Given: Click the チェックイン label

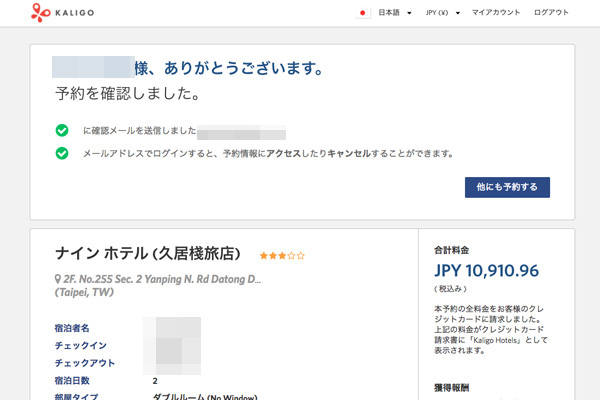Looking at the screenshot, I should coord(81,346).
